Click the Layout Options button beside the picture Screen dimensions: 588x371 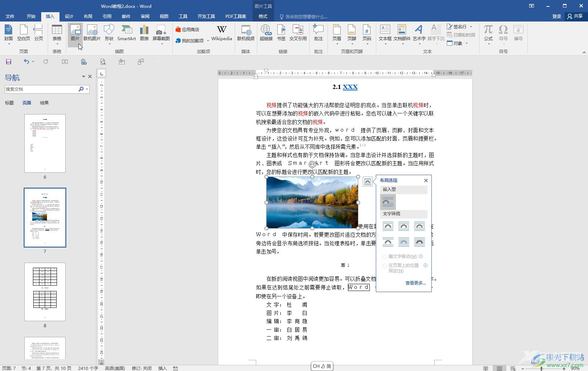pyautogui.click(x=368, y=182)
